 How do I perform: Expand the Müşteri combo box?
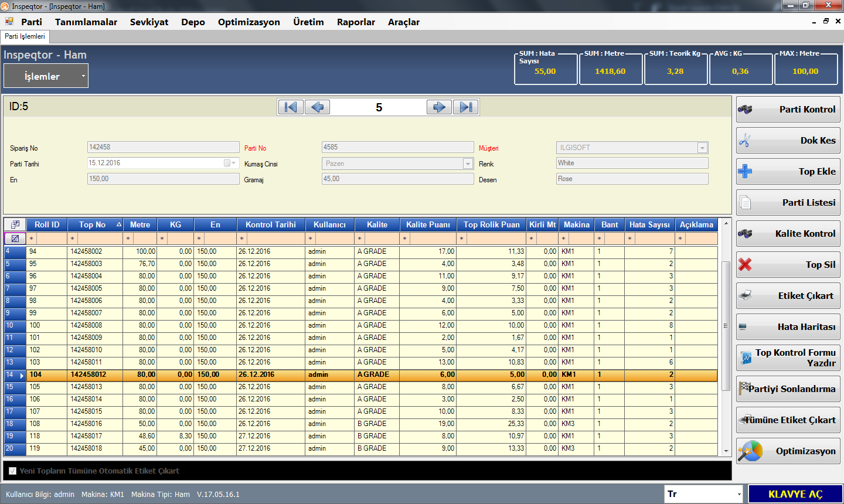click(702, 148)
